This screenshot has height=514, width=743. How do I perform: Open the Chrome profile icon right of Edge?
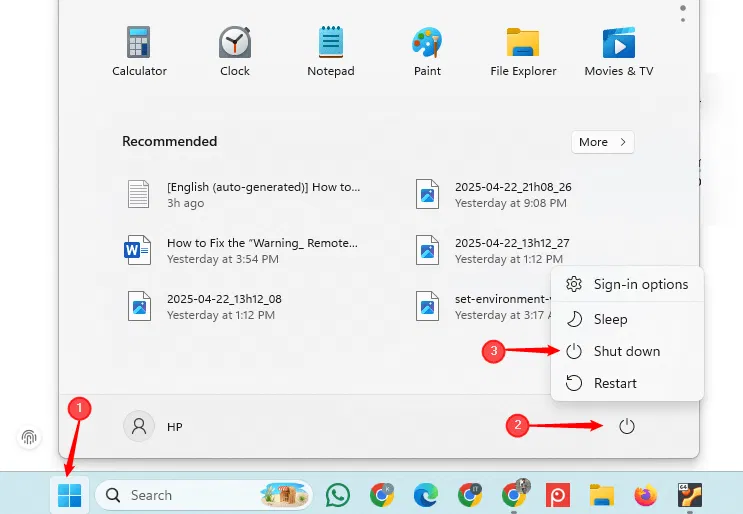pos(470,496)
